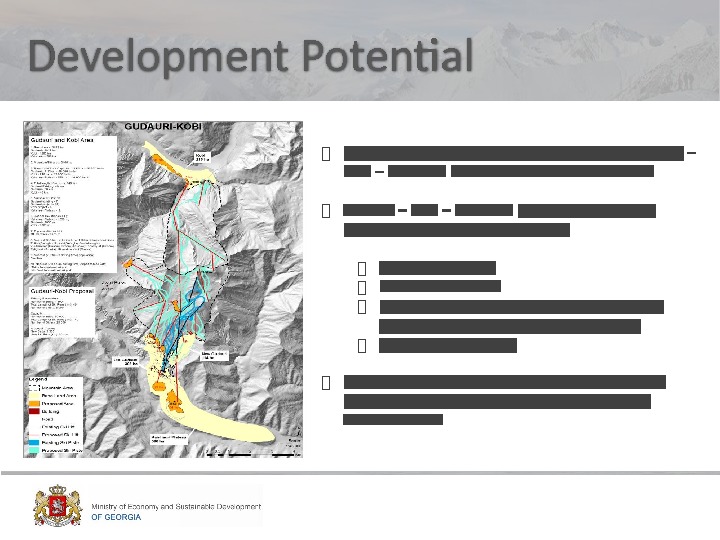This screenshot has width=720, height=540.
Task: Click the dashed-outline legend symbol
Action: pos(34,388)
